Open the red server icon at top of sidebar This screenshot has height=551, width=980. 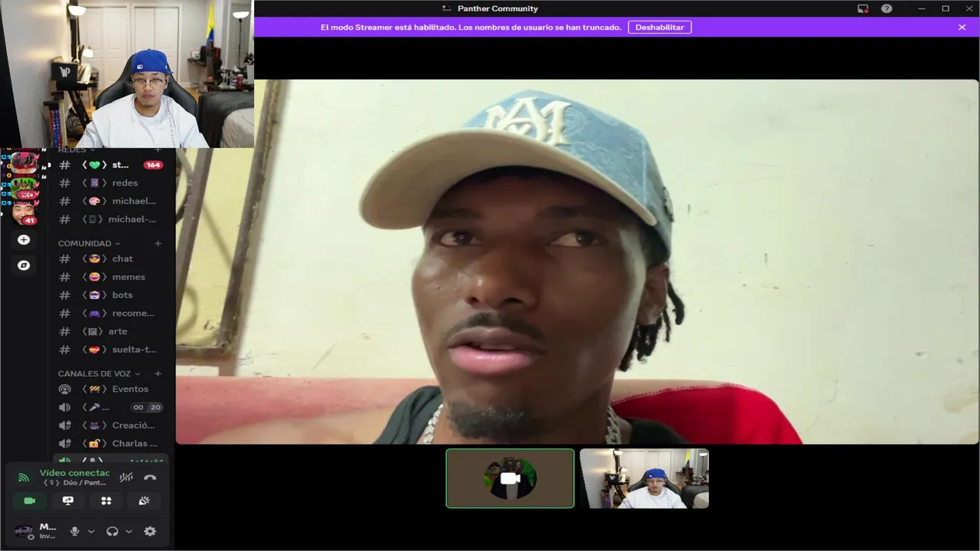(x=24, y=161)
